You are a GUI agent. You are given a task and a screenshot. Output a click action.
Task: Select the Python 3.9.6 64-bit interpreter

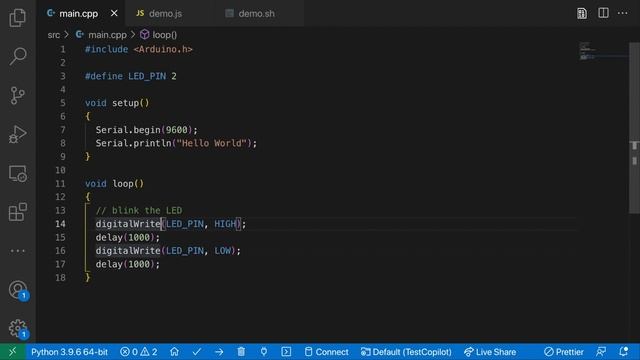(69, 351)
